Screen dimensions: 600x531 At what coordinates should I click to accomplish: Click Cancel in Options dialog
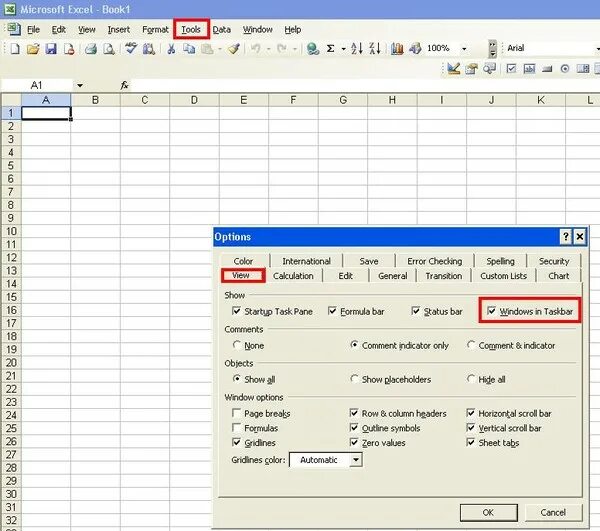point(553,512)
